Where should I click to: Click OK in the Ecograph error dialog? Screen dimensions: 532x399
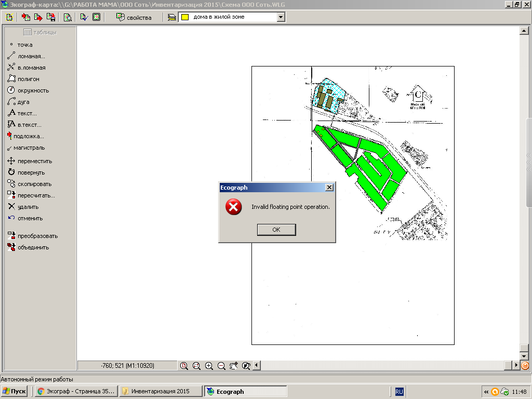click(x=276, y=230)
